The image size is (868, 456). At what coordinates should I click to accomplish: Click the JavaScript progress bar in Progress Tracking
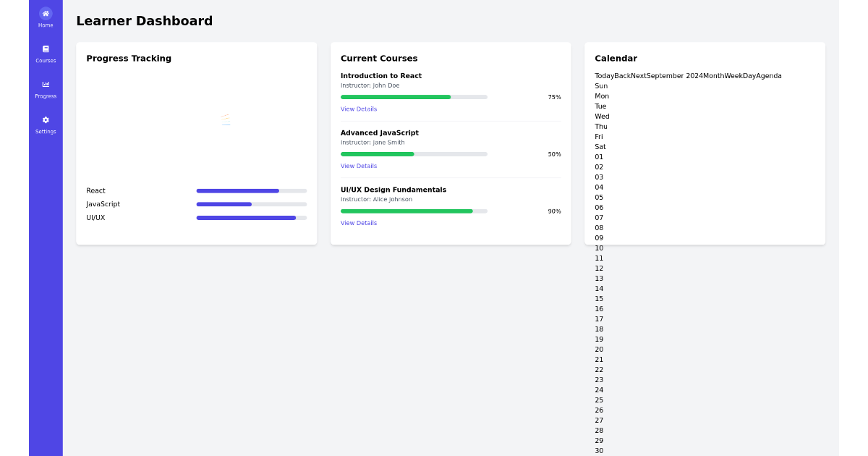252,204
